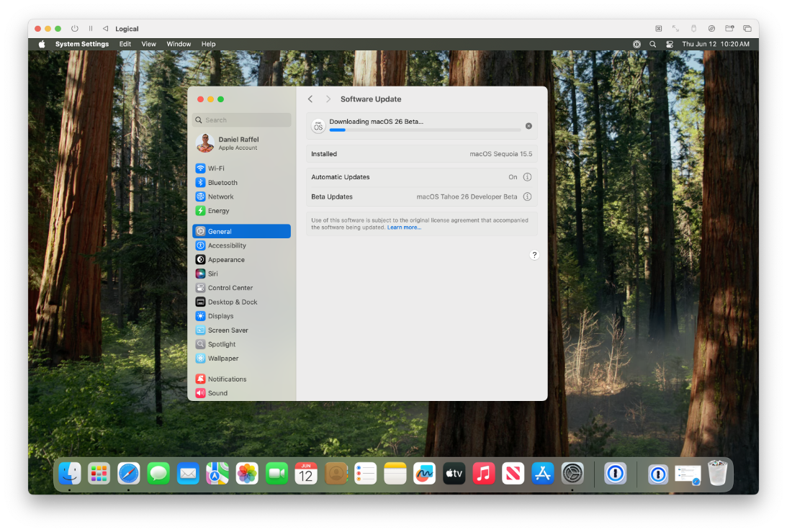Image resolution: width=787 pixels, height=532 pixels.
Task: Open the View menu
Action: 148,44
